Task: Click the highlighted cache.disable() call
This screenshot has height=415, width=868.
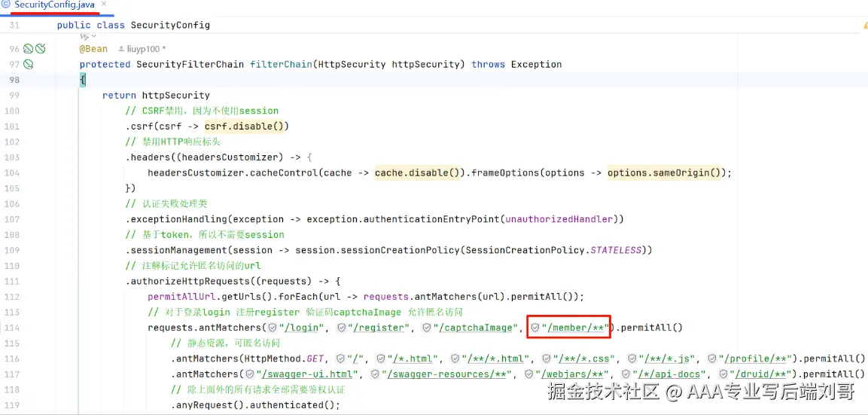Action: click(417, 173)
